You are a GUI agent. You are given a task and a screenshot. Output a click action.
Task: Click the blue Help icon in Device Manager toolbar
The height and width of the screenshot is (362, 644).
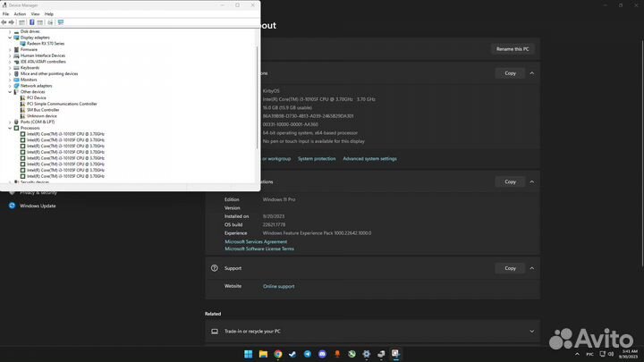(31, 22)
